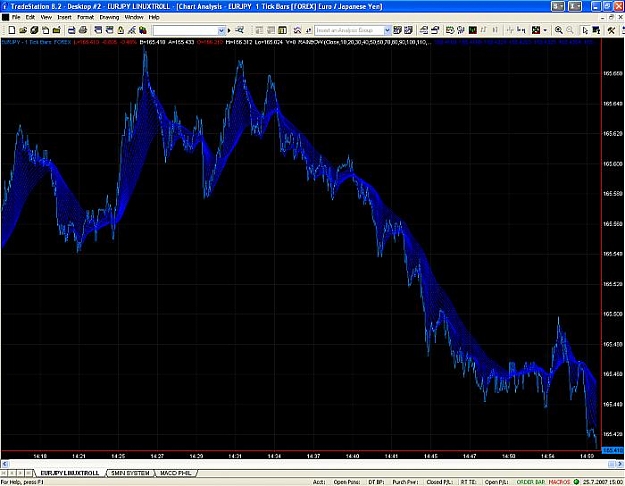This screenshot has height=486, width=625.
Task: Open the command line dropdown arrow
Action: tap(222, 30)
